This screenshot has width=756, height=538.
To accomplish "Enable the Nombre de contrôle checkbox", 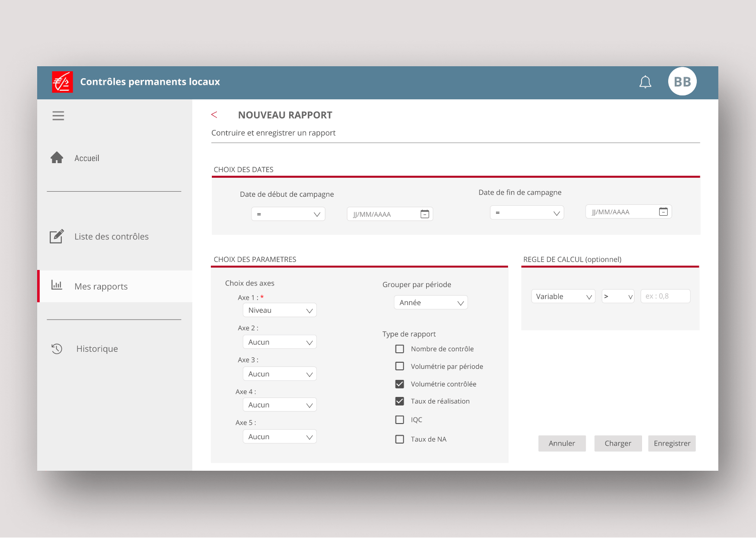I will (x=400, y=349).
